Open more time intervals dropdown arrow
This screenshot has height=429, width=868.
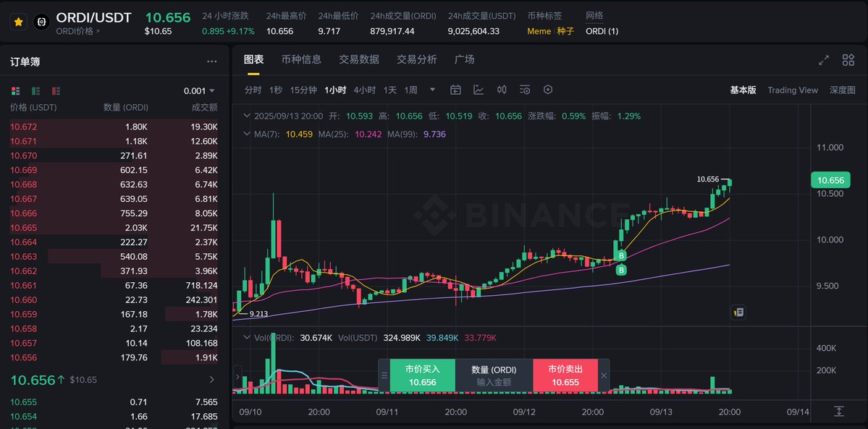click(x=432, y=90)
